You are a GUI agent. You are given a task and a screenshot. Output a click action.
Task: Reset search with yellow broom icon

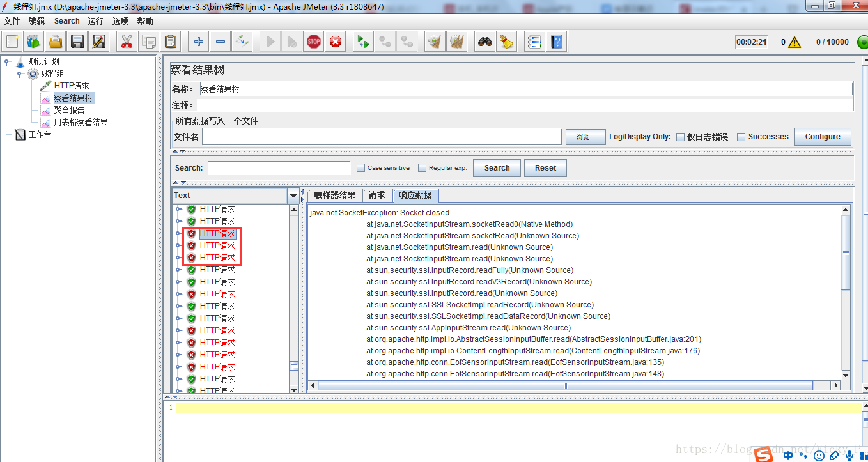[507, 42]
